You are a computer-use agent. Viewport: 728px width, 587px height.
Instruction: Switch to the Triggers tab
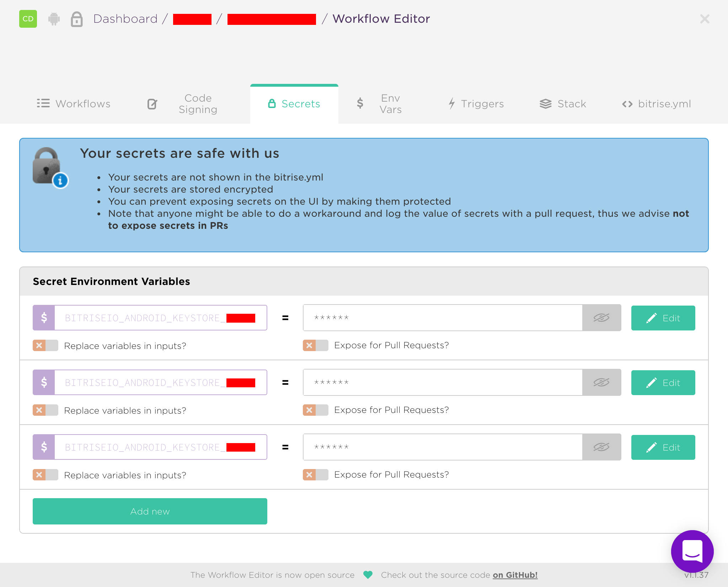[476, 103]
